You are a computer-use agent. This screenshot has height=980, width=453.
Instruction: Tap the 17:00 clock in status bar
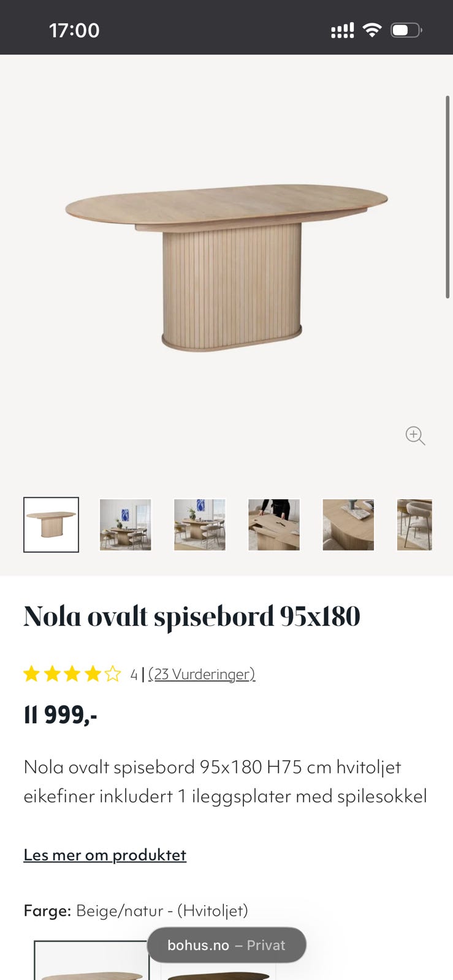pyautogui.click(x=74, y=30)
